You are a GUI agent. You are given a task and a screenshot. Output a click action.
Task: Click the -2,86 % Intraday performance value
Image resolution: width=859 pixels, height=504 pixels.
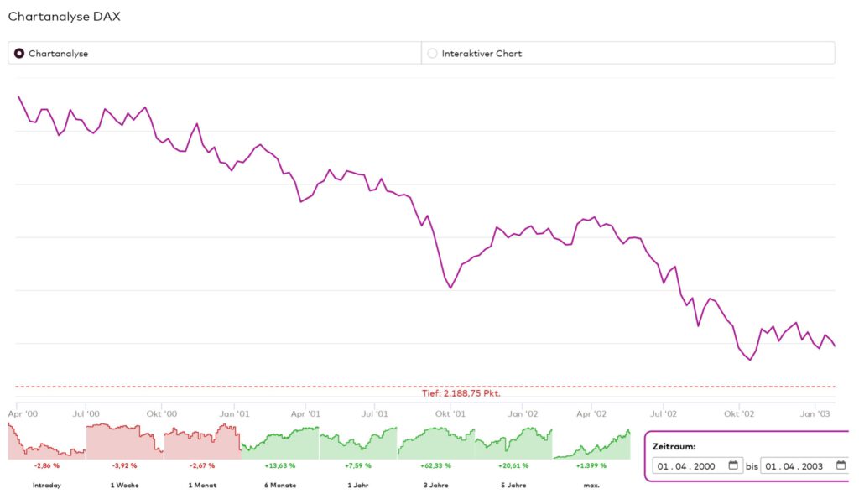pos(47,465)
